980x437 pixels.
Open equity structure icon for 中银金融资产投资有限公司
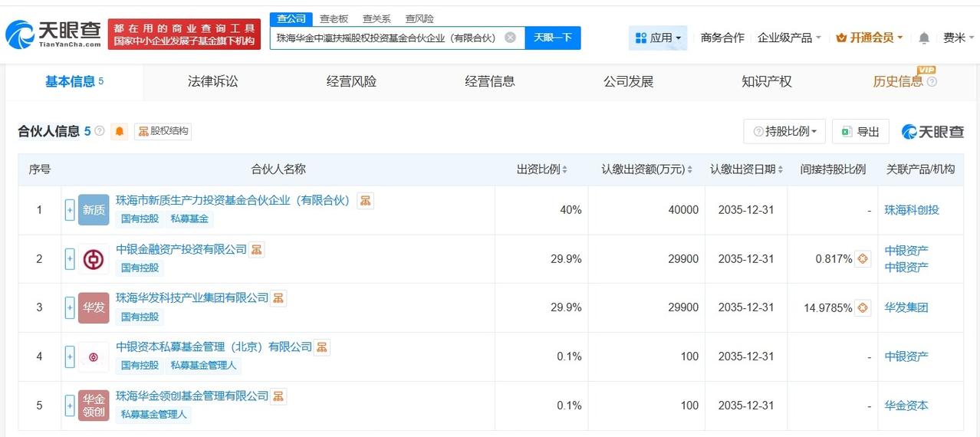pos(256,249)
